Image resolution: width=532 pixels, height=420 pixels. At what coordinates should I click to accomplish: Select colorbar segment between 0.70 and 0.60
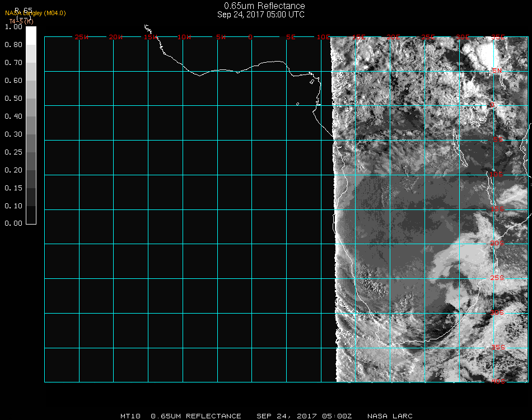pyautogui.click(x=31, y=72)
